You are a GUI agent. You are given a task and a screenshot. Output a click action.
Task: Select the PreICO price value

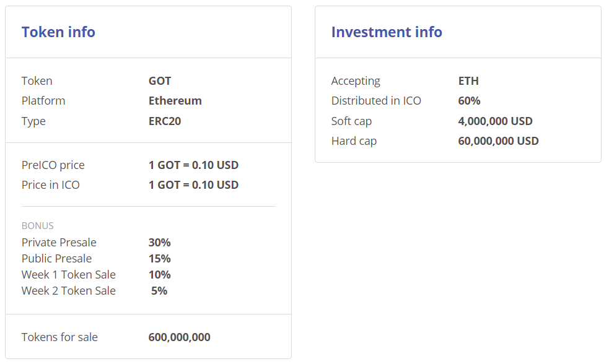tap(193, 165)
